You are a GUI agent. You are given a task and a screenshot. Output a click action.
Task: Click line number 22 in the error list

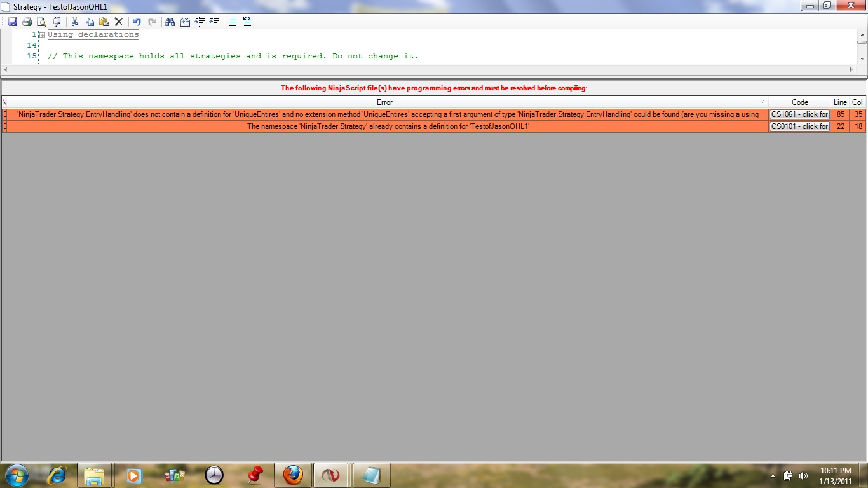click(x=840, y=126)
